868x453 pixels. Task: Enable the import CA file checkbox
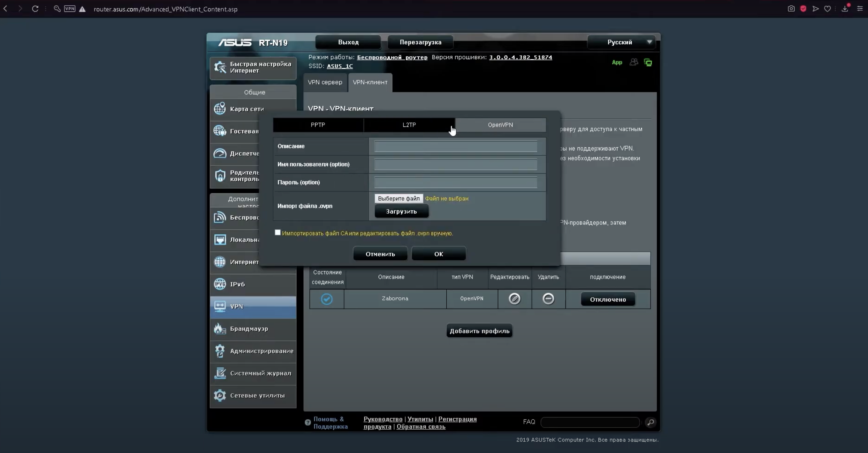click(x=278, y=232)
